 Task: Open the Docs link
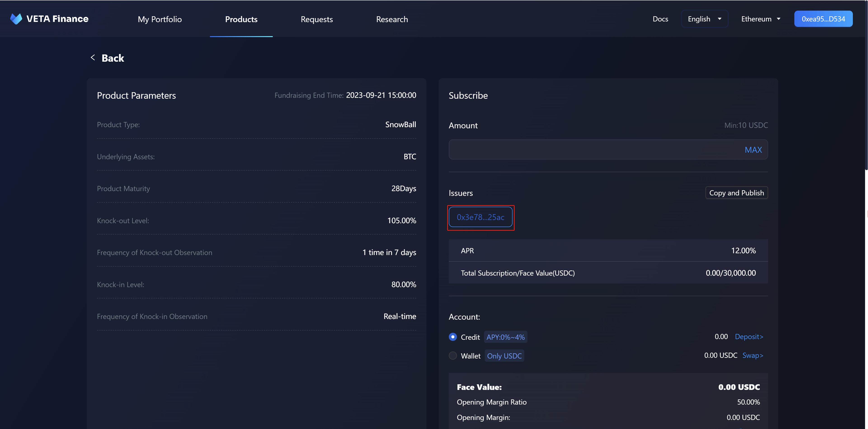[660, 19]
